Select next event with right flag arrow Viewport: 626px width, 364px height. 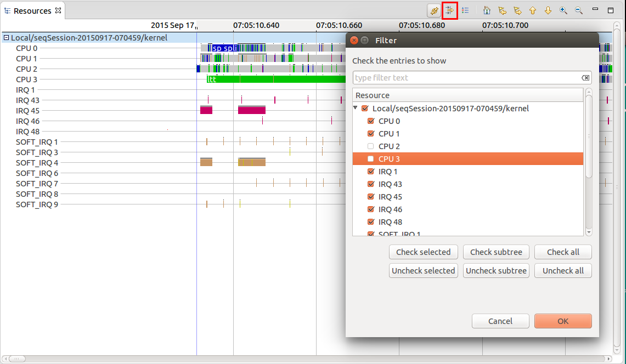[x=517, y=10]
